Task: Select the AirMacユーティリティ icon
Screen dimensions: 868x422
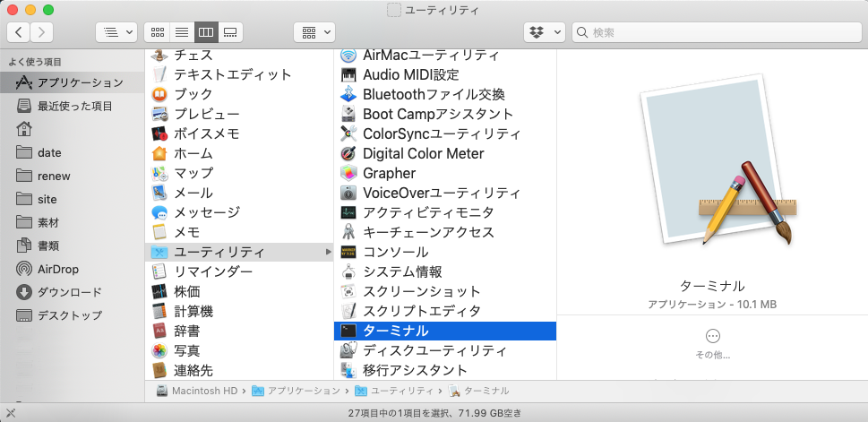Action: (x=348, y=55)
